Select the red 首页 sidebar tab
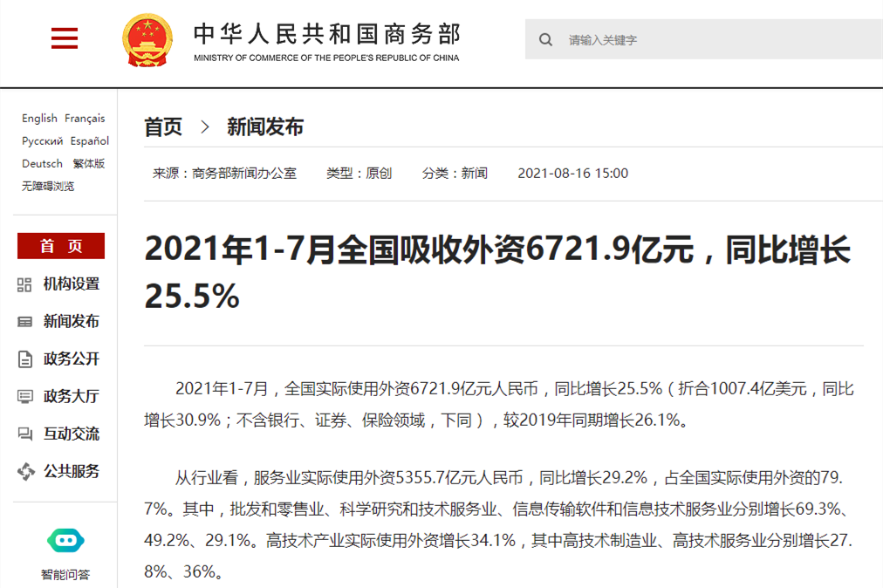This screenshot has width=883, height=588. tap(61, 246)
